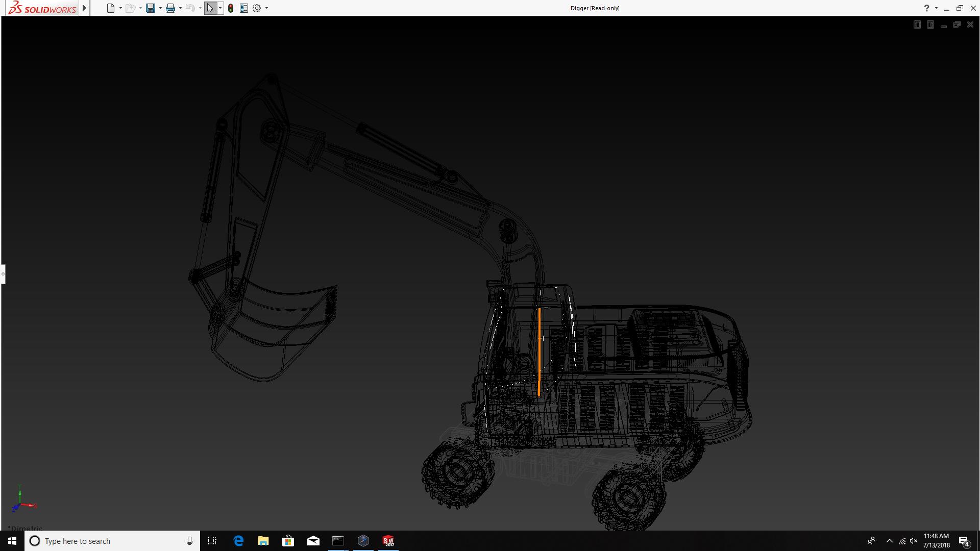Viewport: 980px width, 551px height.
Task: Open the New document dropdown arrow
Action: coord(120,8)
